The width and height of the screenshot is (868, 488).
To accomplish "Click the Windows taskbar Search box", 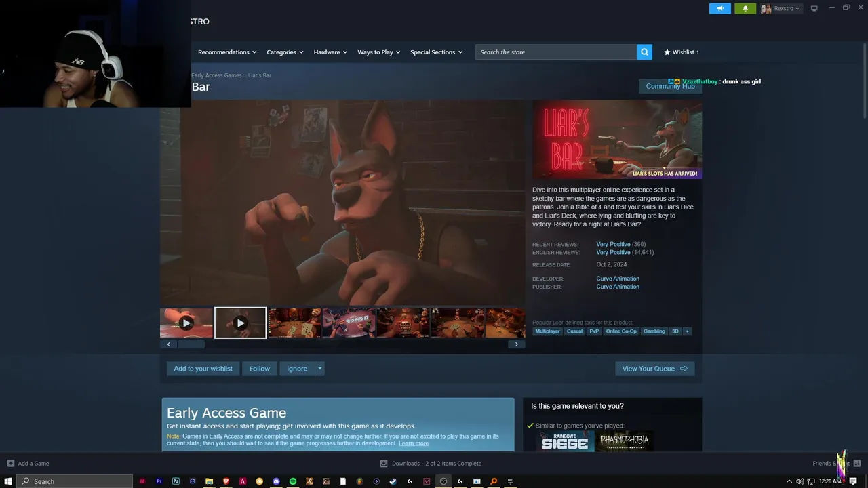I will [75, 481].
